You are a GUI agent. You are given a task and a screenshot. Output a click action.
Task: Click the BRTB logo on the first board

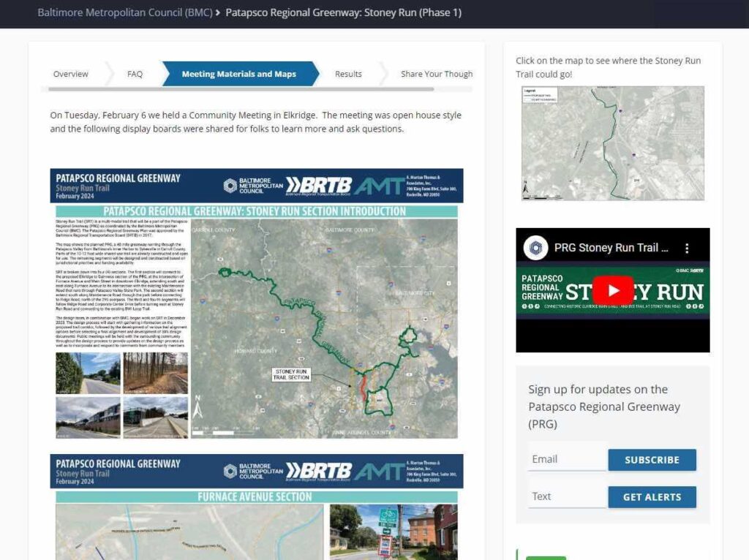(x=318, y=186)
